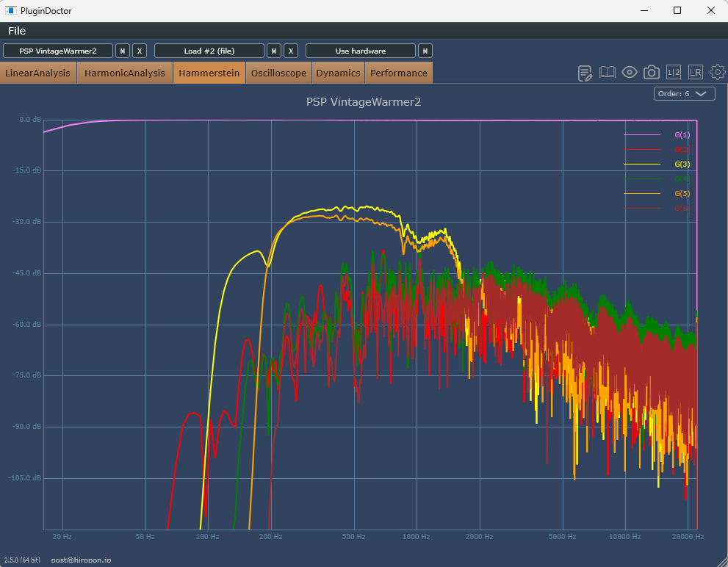The width and height of the screenshot is (728, 567).
Task: Toggle the G(3) yellow legend entry
Action: pos(682,164)
